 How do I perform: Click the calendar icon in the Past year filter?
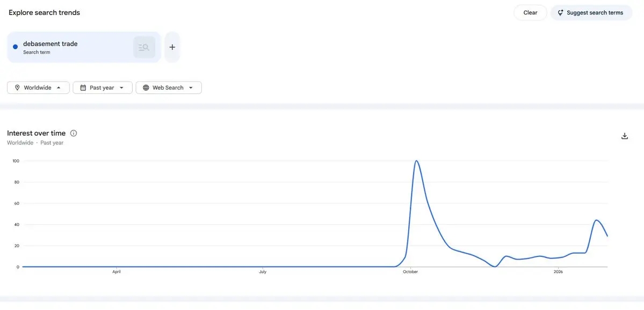pos(83,87)
